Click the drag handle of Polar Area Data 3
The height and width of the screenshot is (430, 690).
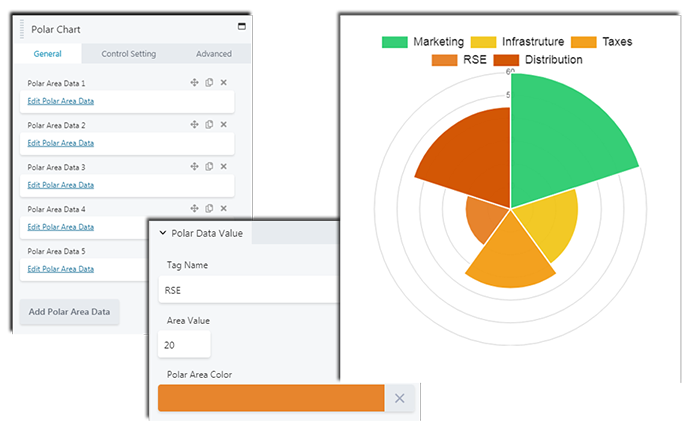tap(195, 167)
